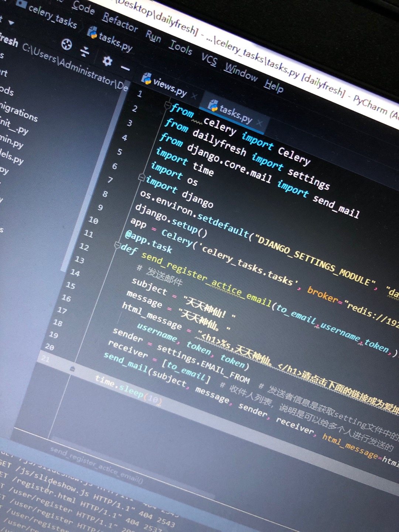Image resolution: width=399 pixels, height=532 pixels.
Task: Click send_register_actice_email() breadcrumb below editor
Action: [96, 464]
